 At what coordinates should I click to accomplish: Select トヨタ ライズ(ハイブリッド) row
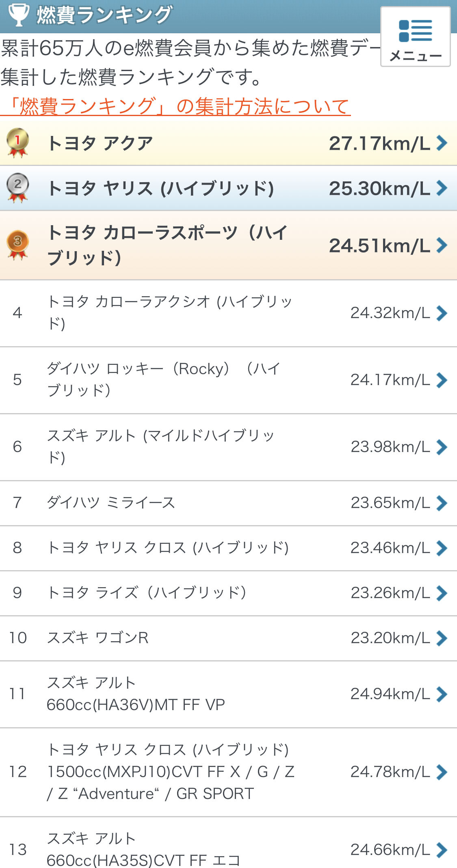(228, 593)
